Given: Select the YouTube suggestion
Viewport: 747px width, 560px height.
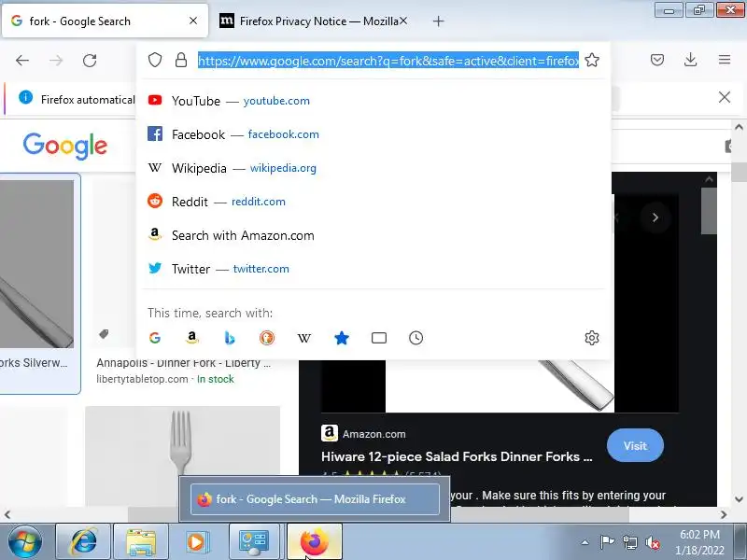Looking at the screenshot, I should pyautogui.click(x=374, y=101).
